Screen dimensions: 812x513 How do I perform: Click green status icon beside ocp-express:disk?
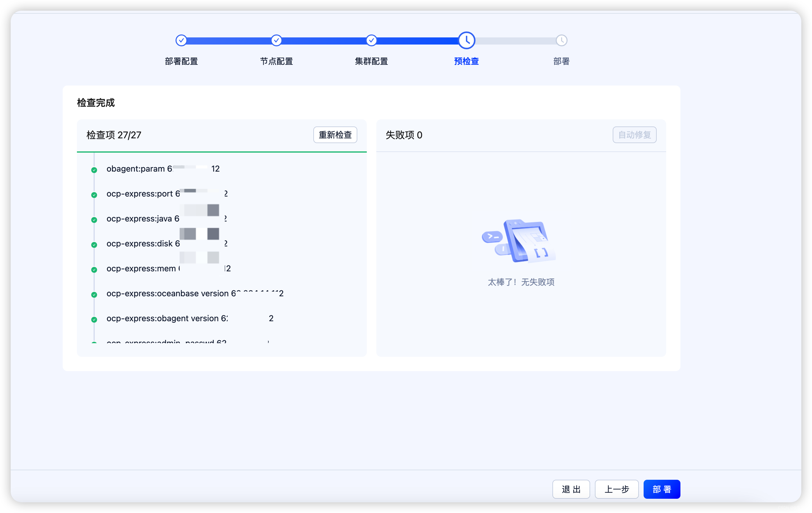tap(94, 245)
